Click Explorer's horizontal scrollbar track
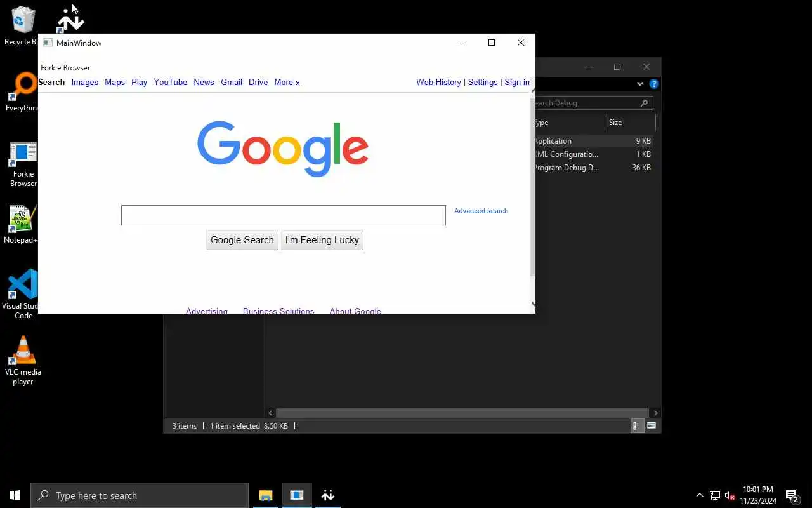 [x=462, y=413]
